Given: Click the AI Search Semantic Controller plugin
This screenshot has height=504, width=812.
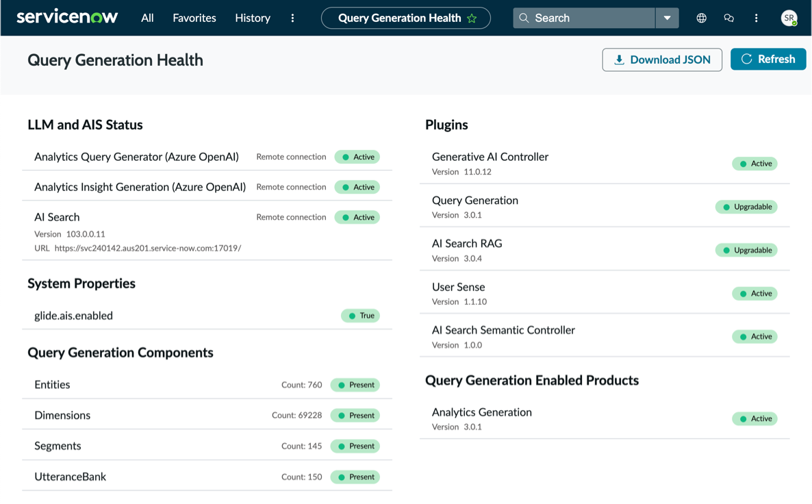Looking at the screenshot, I should click(605, 337).
